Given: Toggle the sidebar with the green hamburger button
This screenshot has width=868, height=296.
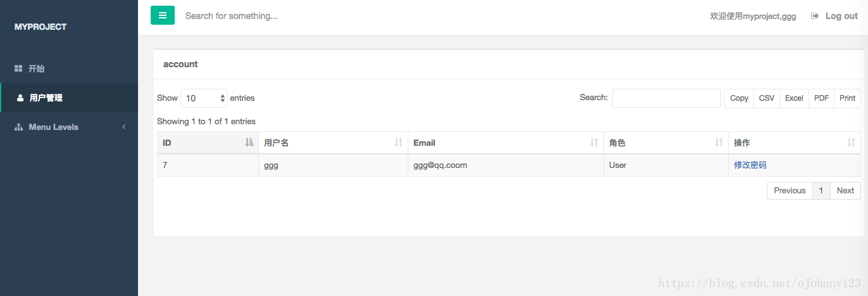Looking at the screenshot, I should (163, 15).
